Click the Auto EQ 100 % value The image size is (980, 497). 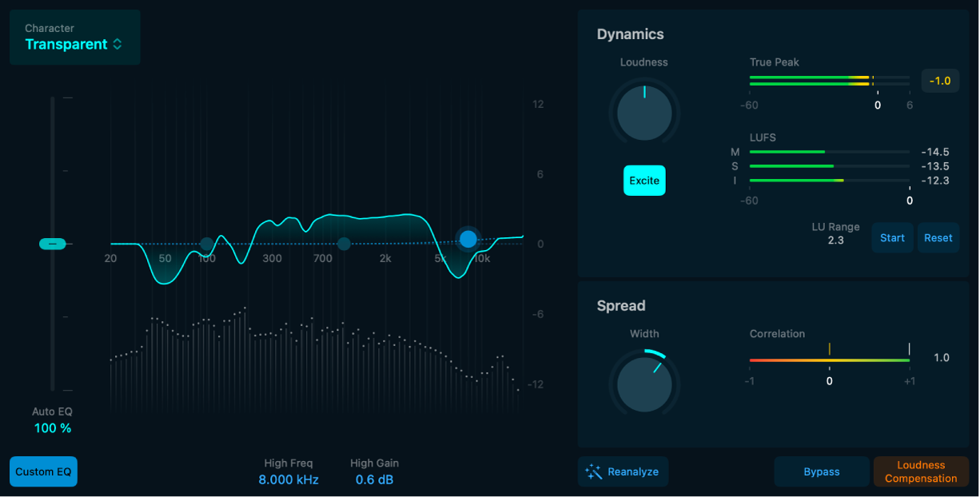tap(53, 428)
